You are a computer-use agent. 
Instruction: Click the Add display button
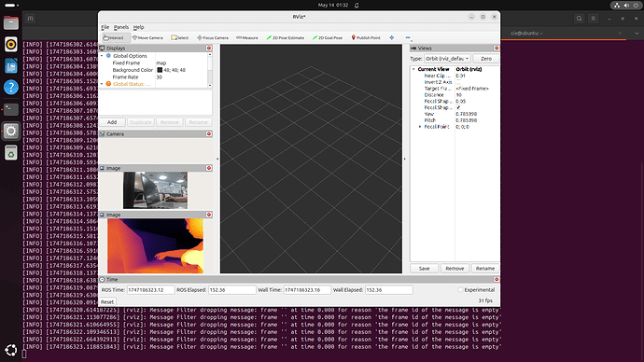click(x=112, y=122)
